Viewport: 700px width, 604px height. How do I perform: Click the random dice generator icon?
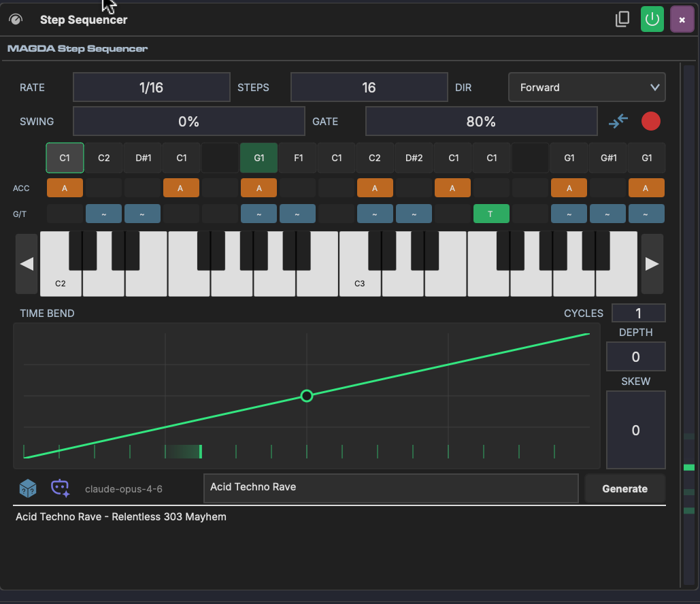pyautogui.click(x=27, y=488)
